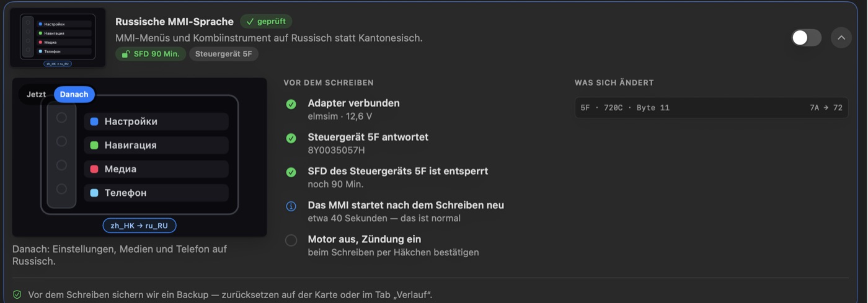Screen dimensions: 868x303
Task: Click the Навигация menu row in preview
Action: click(x=156, y=146)
